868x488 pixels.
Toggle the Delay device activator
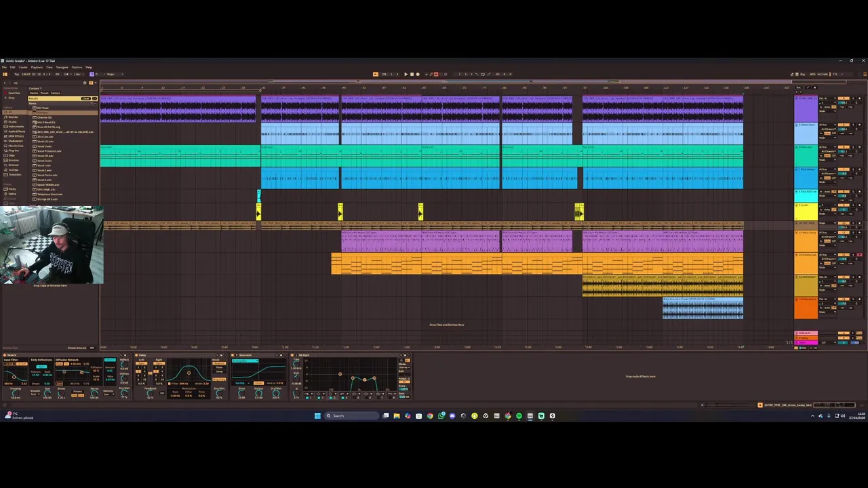pyautogui.click(x=136, y=355)
